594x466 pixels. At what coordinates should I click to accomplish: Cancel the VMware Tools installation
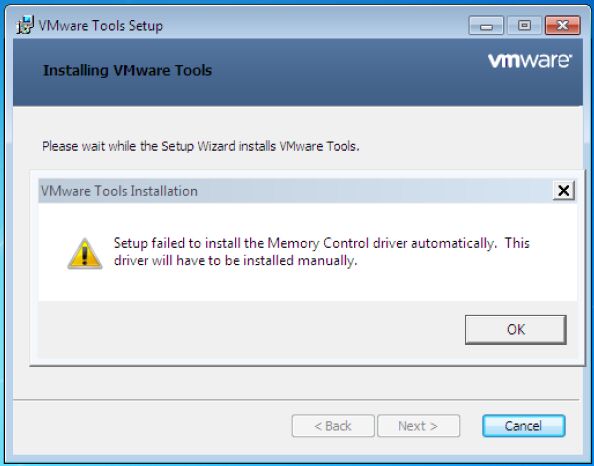[524, 426]
